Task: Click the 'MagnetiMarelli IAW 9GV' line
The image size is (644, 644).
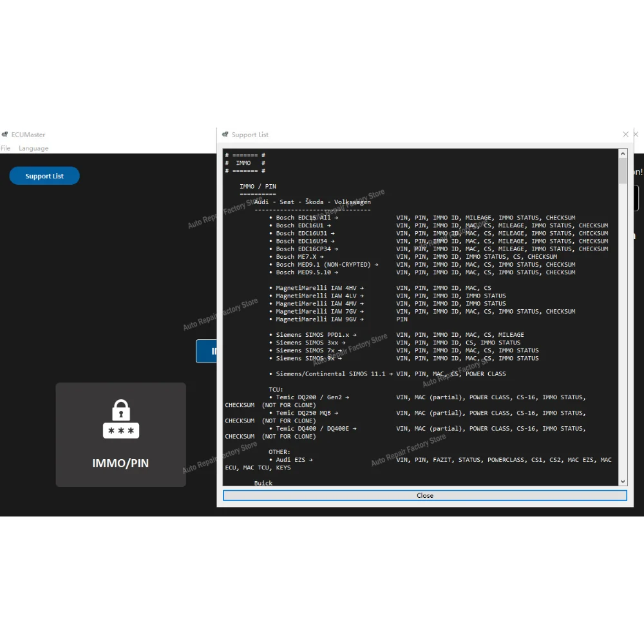Action: point(339,319)
